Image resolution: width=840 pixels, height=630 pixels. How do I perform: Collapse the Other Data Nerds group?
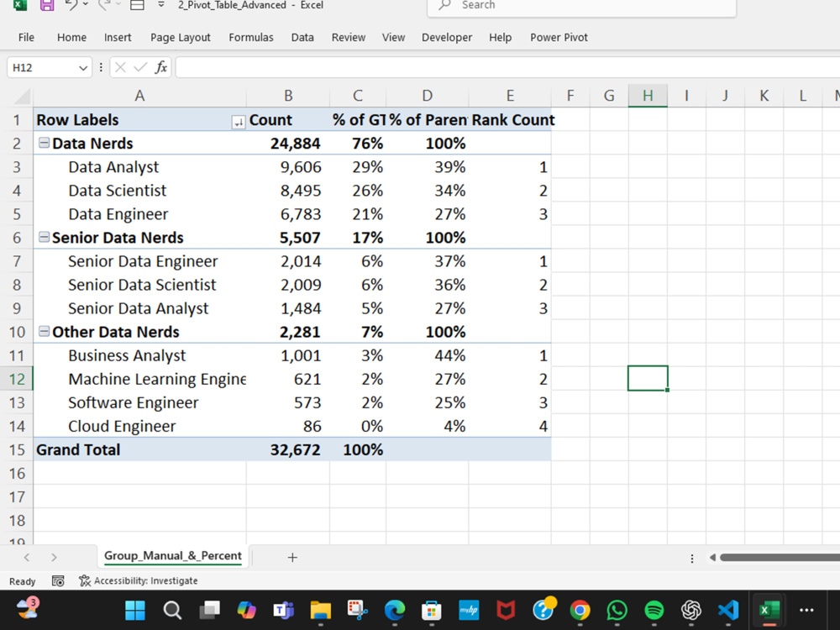click(45, 332)
